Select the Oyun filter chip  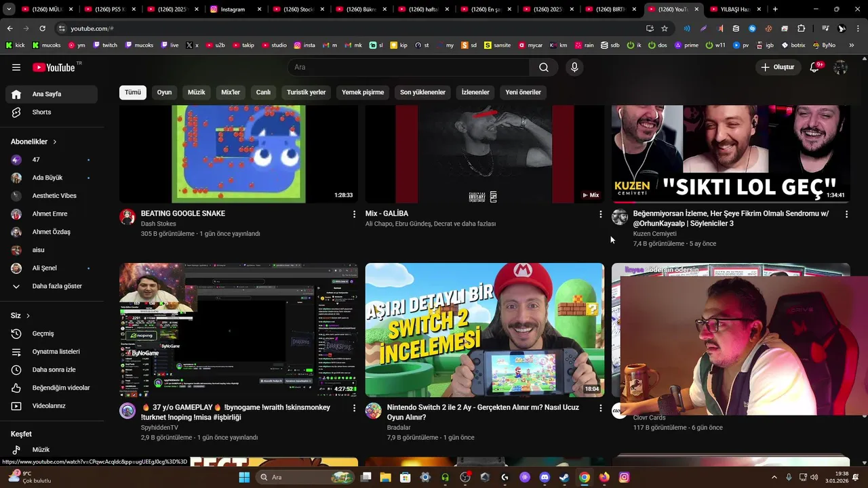coord(165,92)
